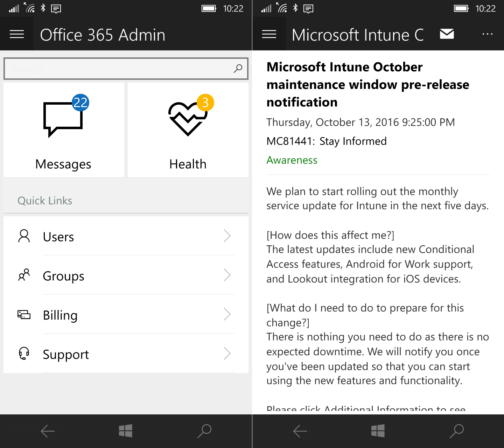Expand Billing row chevron
Viewport: 504px width, 448px height.
[227, 314]
